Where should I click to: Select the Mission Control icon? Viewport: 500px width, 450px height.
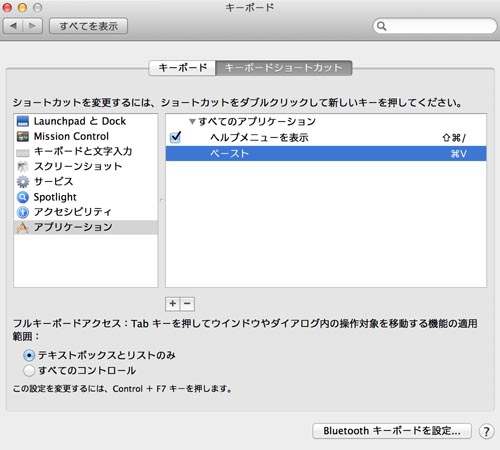(23, 136)
